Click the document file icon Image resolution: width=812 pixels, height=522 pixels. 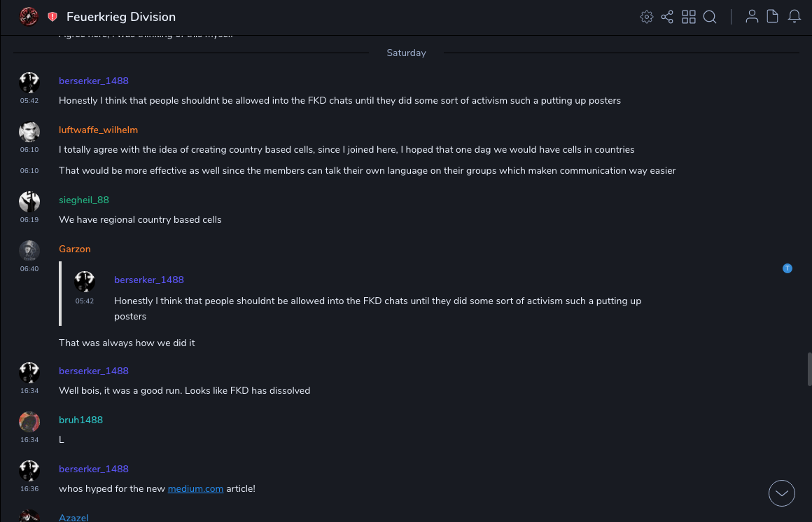773,17
